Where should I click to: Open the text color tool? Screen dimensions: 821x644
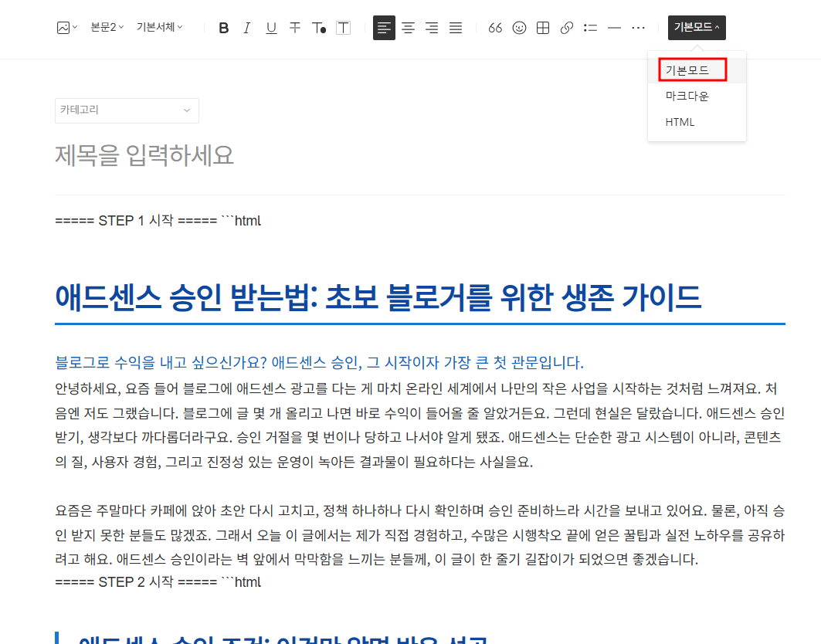(x=319, y=28)
